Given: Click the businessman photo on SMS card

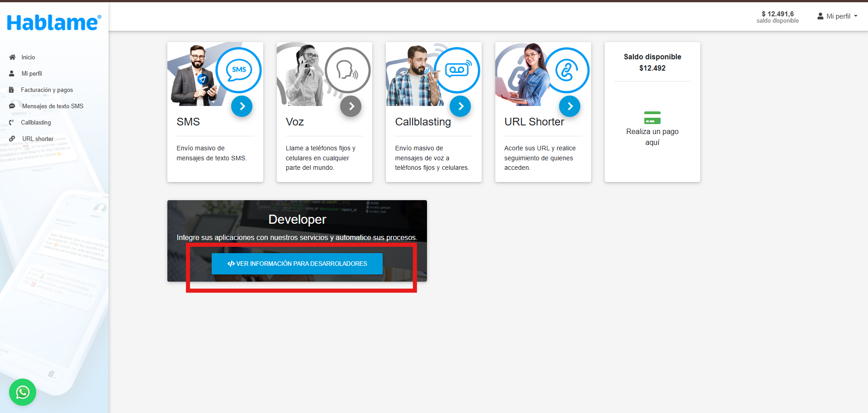Looking at the screenshot, I should 194,75.
